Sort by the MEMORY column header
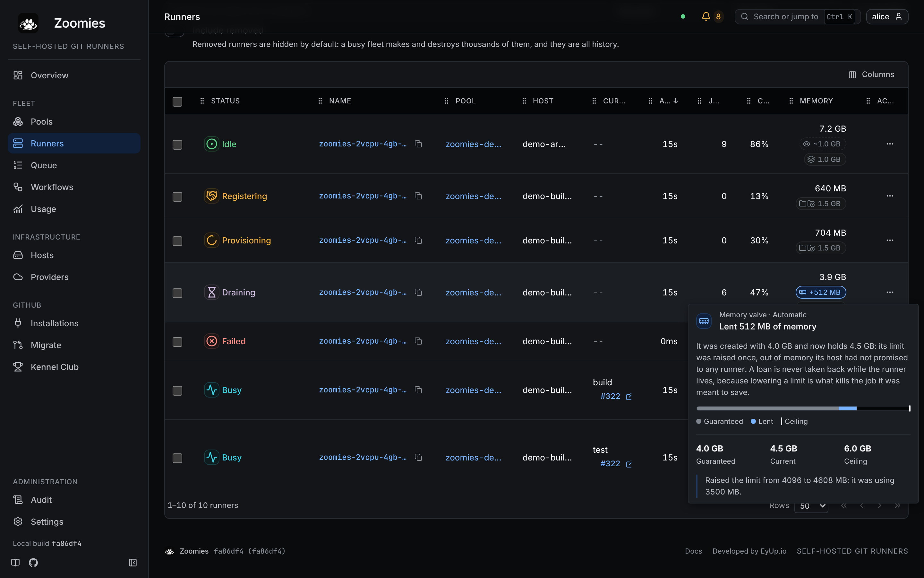924x578 pixels. [x=816, y=101]
